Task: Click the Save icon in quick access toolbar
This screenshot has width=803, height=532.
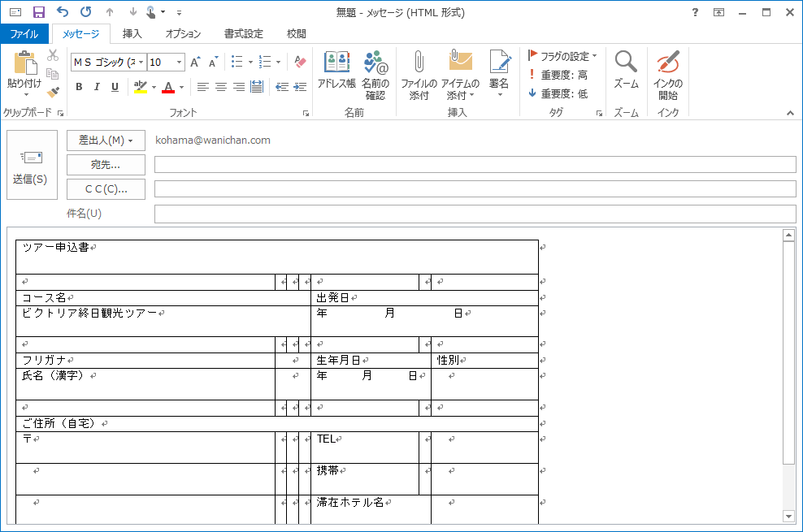Action: pos(39,12)
